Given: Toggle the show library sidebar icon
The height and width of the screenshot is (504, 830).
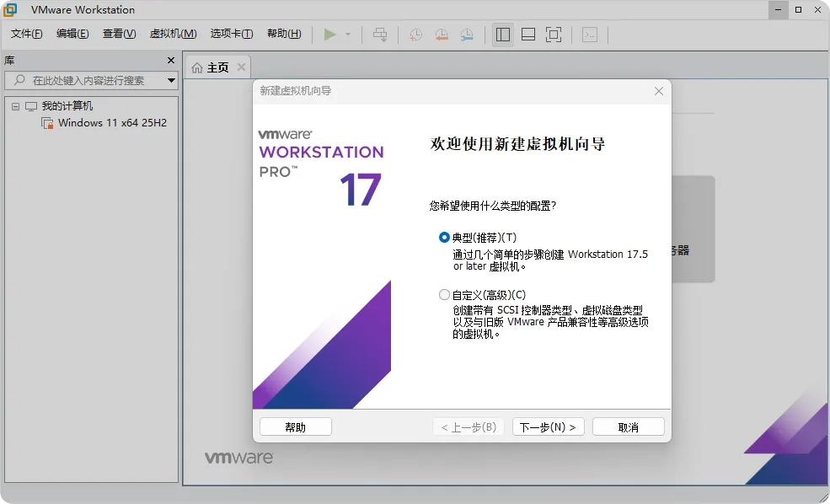Looking at the screenshot, I should (503, 35).
